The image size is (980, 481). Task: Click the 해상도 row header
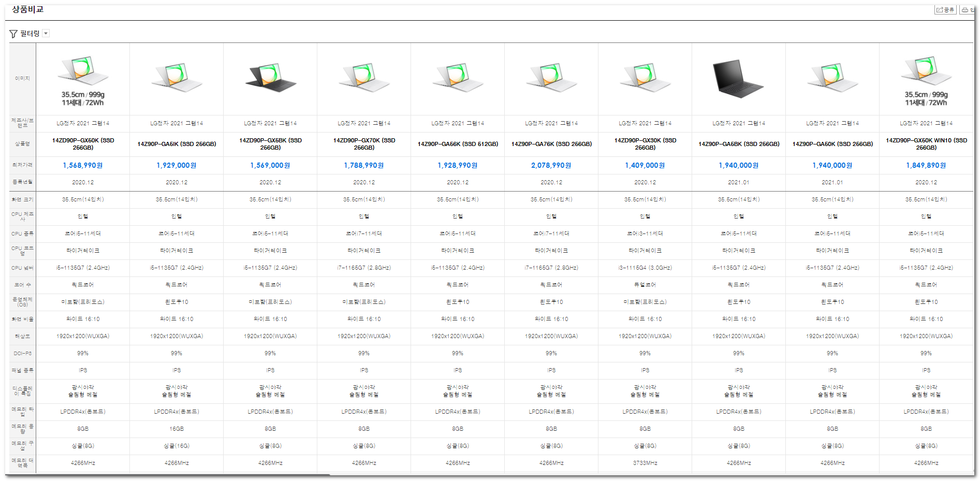[22, 337]
